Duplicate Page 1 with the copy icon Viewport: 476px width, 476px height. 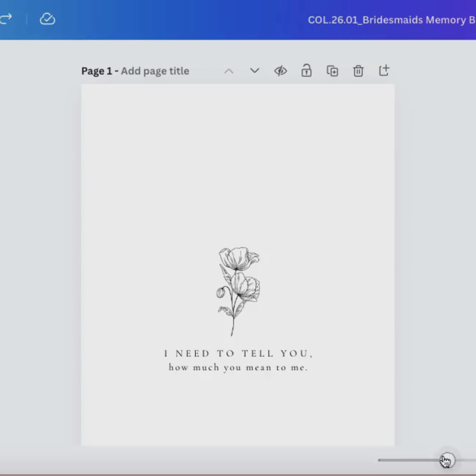(332, 71)
